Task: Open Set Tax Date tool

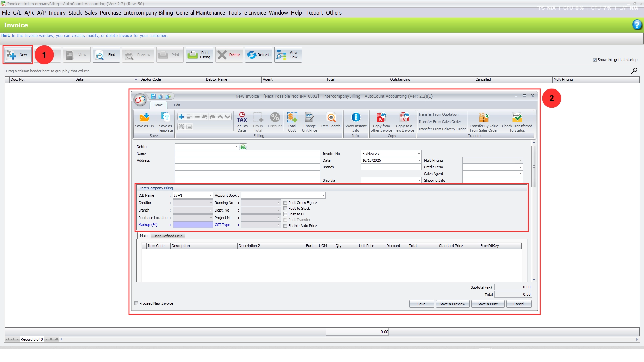Action: point(241,122)
